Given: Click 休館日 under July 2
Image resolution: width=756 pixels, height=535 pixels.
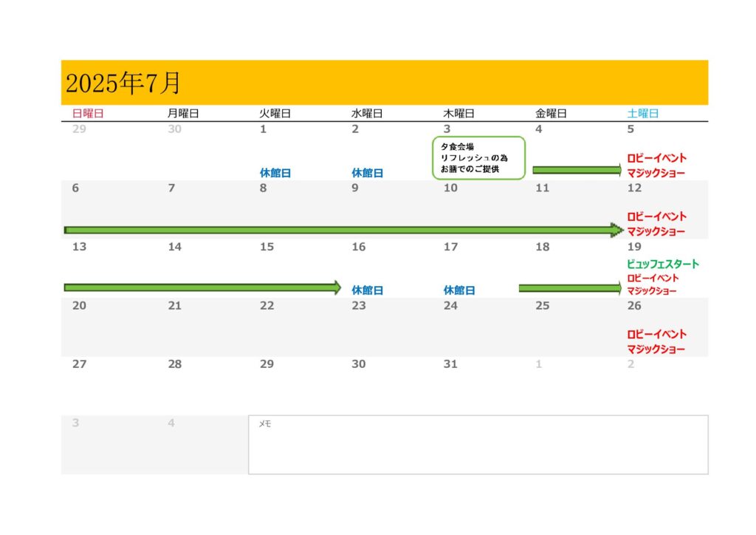Looking at the screenshot, I should (x=368, y=173).
